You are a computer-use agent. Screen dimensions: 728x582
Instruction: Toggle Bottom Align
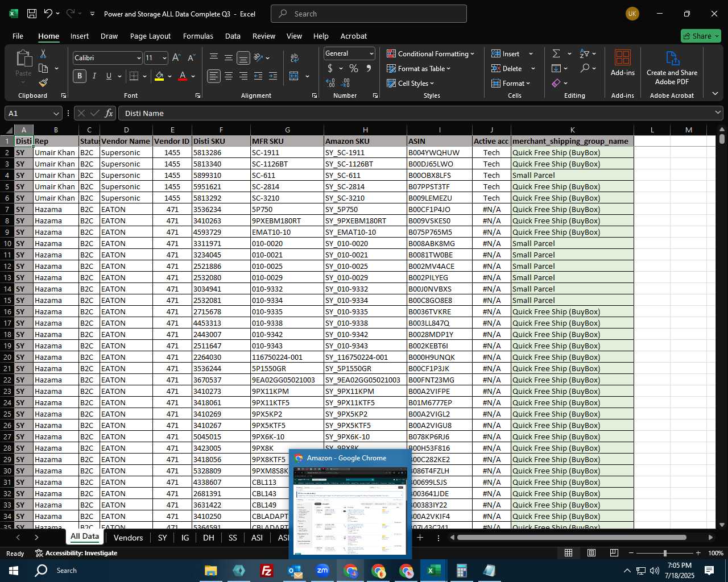(243, 57)
